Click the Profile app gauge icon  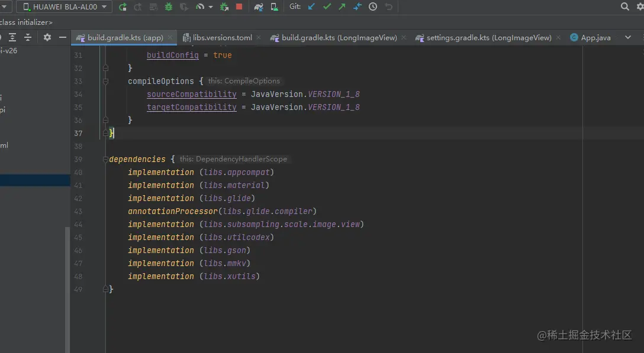point(199,7)
